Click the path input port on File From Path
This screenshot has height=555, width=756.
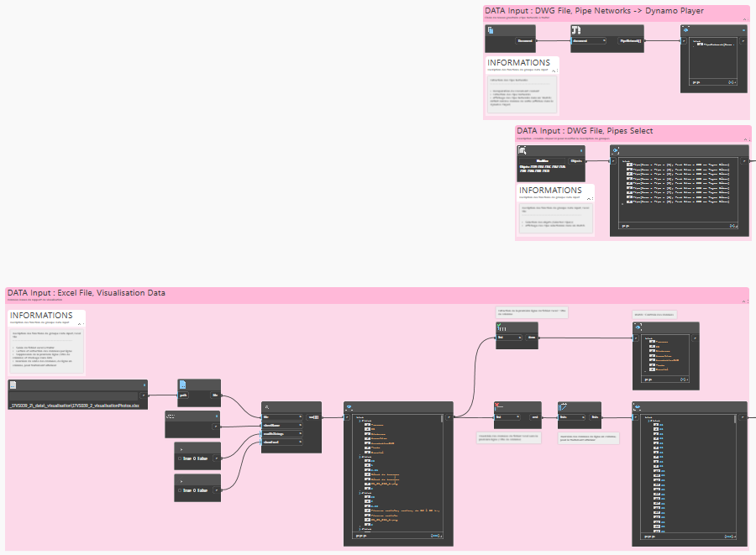[184, 395]
